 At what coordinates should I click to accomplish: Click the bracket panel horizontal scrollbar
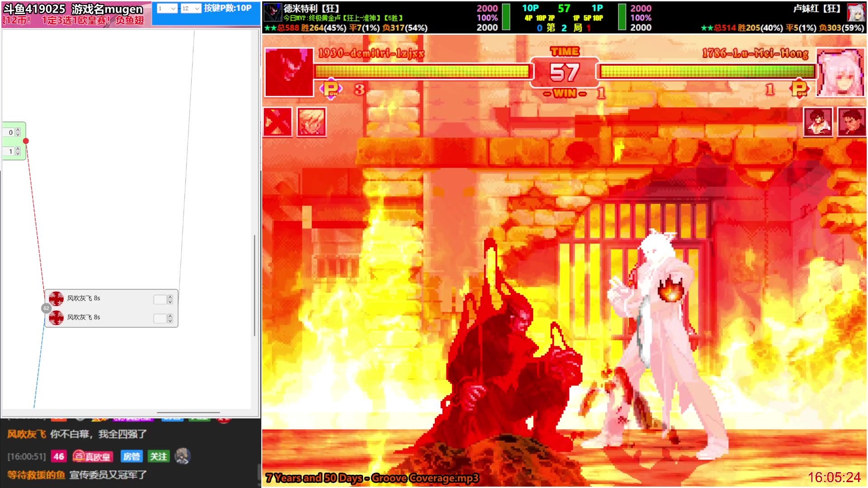(188, 413)
